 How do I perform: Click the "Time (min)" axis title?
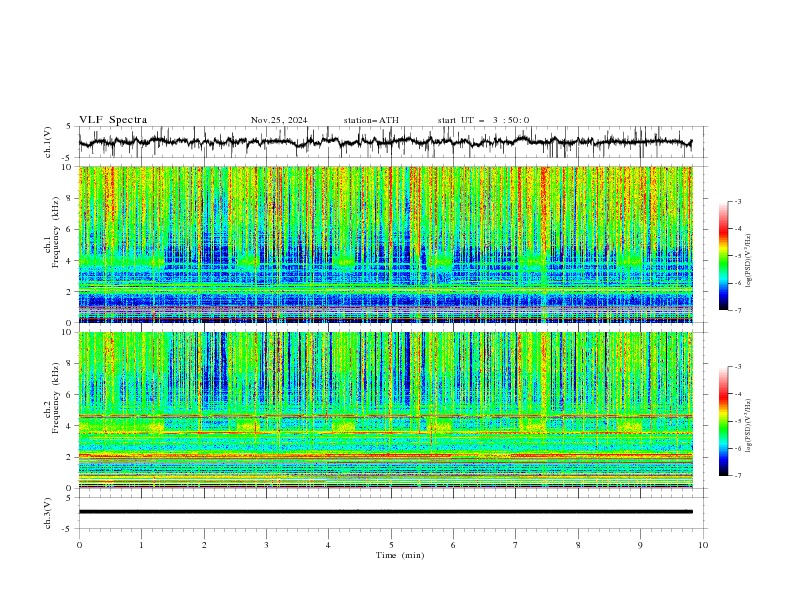pyautogui.click(x=400, y=555)
